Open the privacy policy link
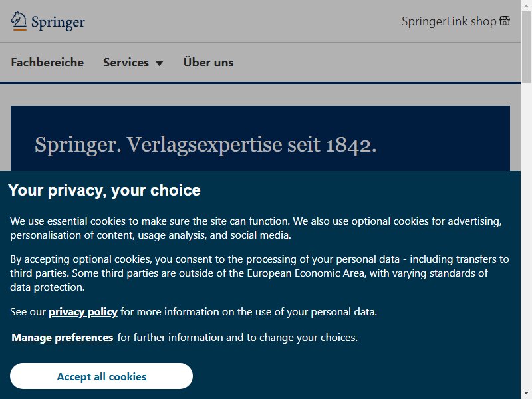Screen dimensions: 532x399 [x=83, y=312]
